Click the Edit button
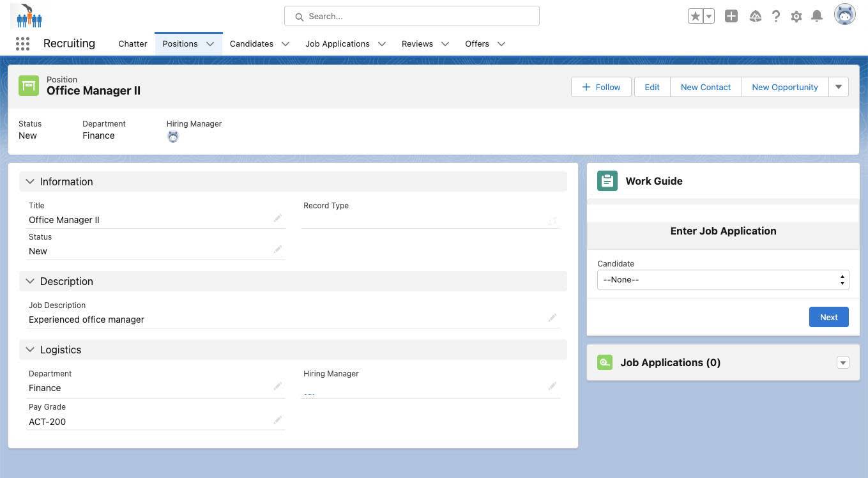Screen dimensions: 868x478 pyautogui.click(x=652, y=87)
